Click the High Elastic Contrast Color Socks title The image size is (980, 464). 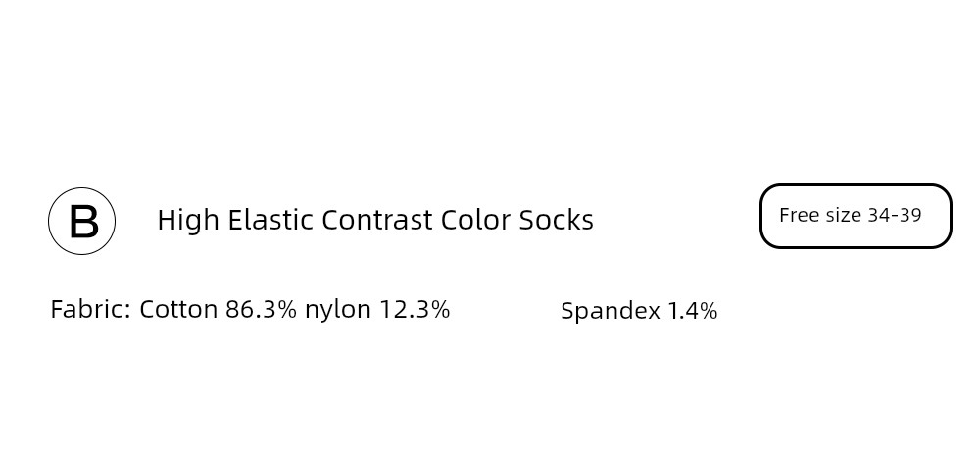tap(375, 220)
